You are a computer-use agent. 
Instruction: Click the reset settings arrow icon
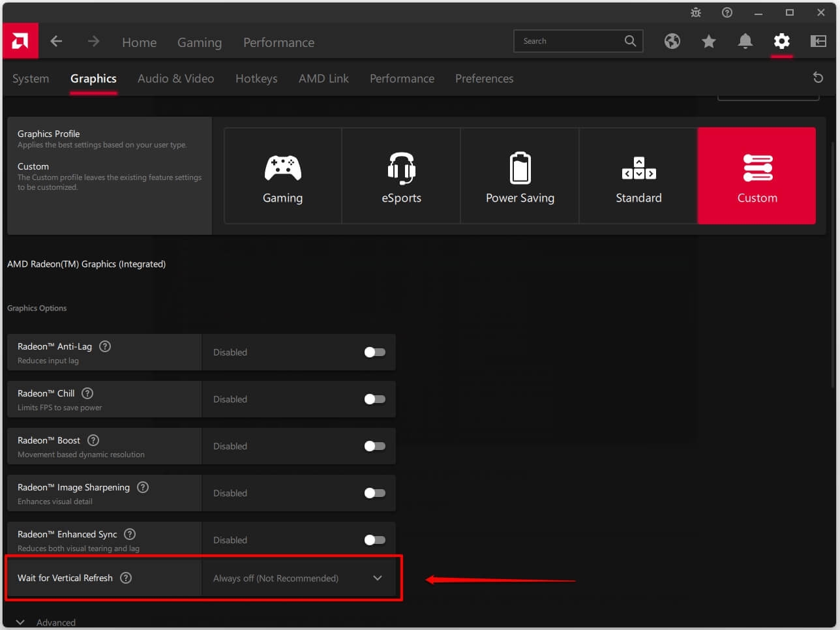(x=818, y=78)
